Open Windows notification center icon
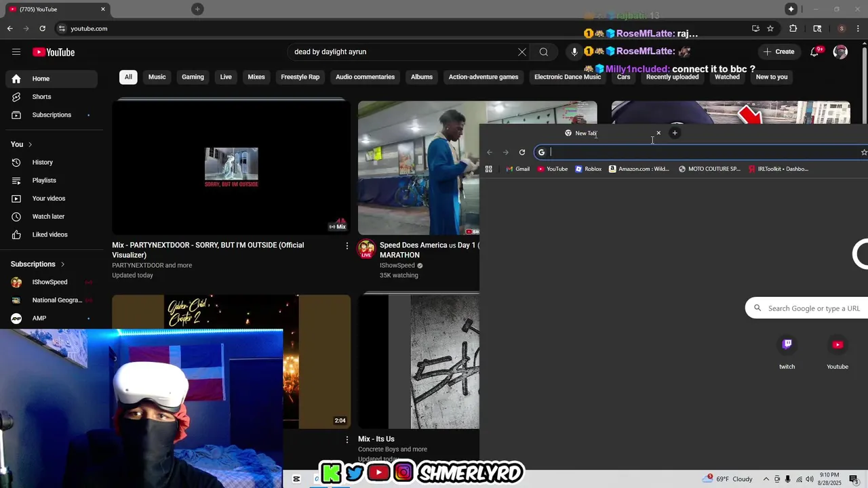This screenshot has height=488, width=868. point(854,479)
